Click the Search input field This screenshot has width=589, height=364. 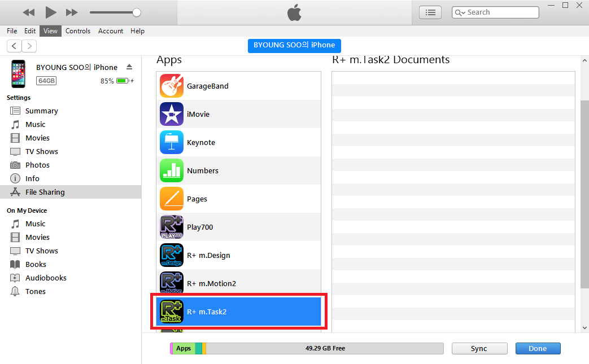495,12
